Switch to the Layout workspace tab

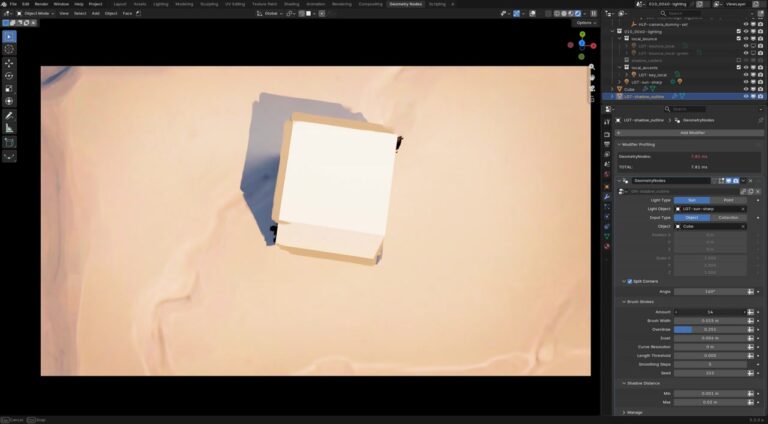pyautogui.click(x=120, y=4)
